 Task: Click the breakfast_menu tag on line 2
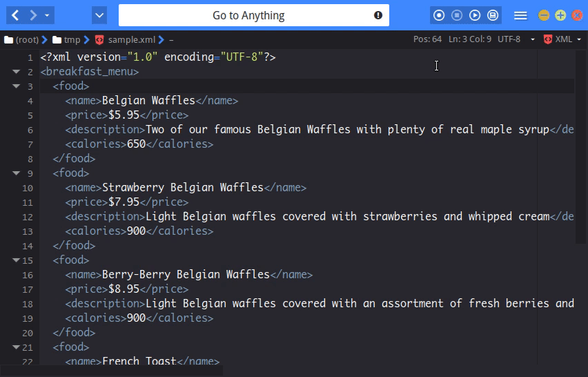(90, 71)
